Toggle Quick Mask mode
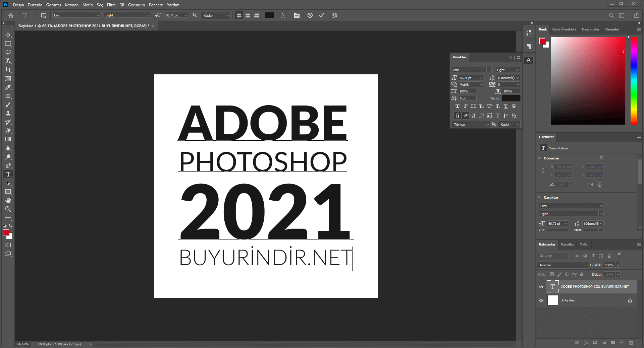The image size is (644, 348). (x=8, y=245)
